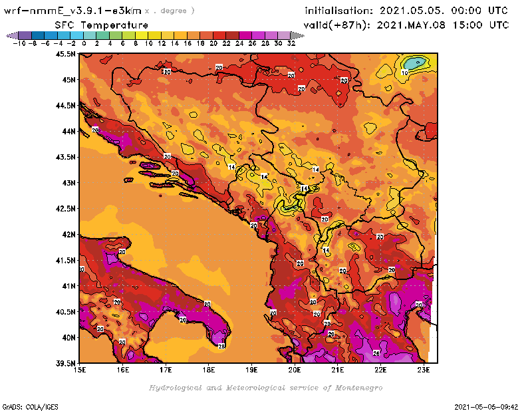Click the 'initialisation: 2021.05.05. 00:00 UTC' text
Screen dimensions: 532x411
(406, 11)
